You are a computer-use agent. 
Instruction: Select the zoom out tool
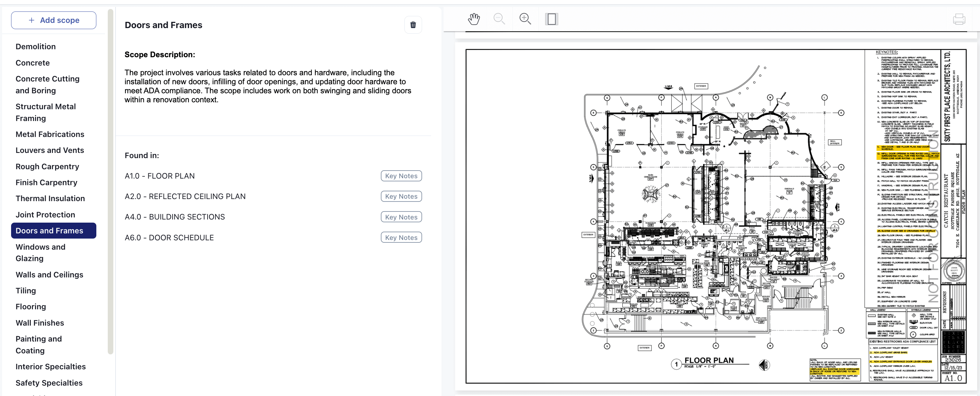499,18
